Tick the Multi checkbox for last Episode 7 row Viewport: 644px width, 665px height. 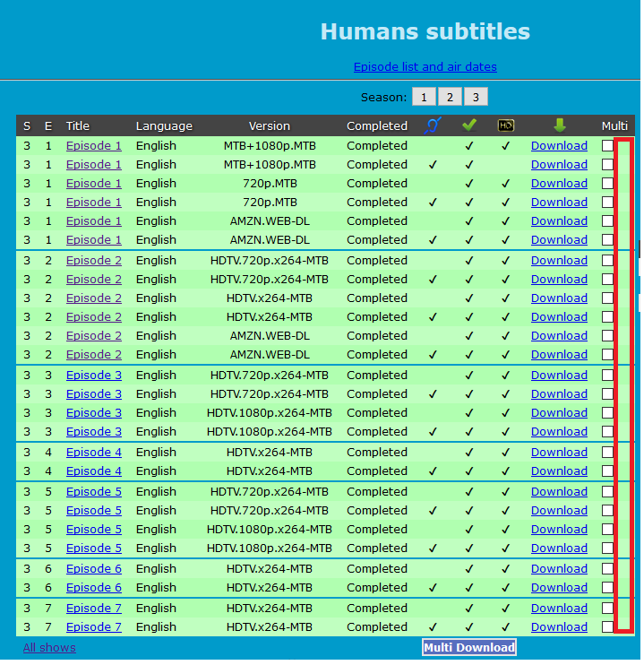607,627
